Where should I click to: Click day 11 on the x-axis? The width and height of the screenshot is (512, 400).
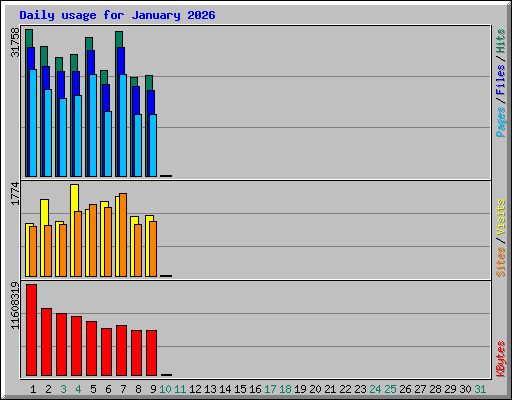pos(180,389)
